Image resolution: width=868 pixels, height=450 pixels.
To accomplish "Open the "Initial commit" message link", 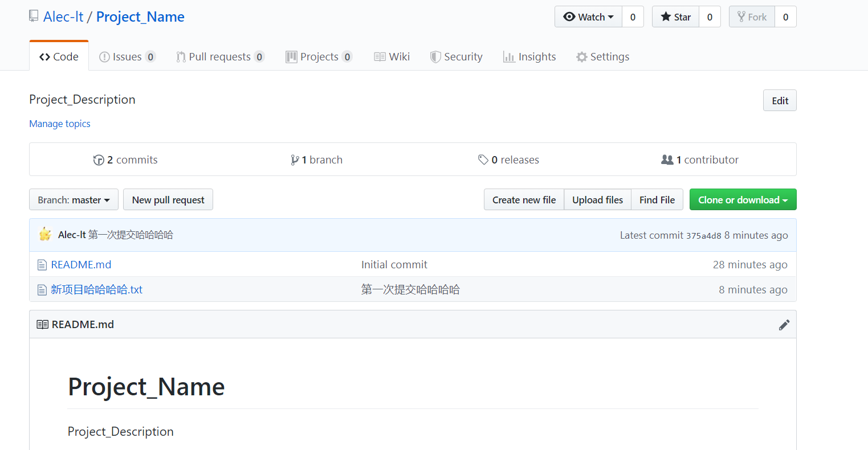I will 394,264.
